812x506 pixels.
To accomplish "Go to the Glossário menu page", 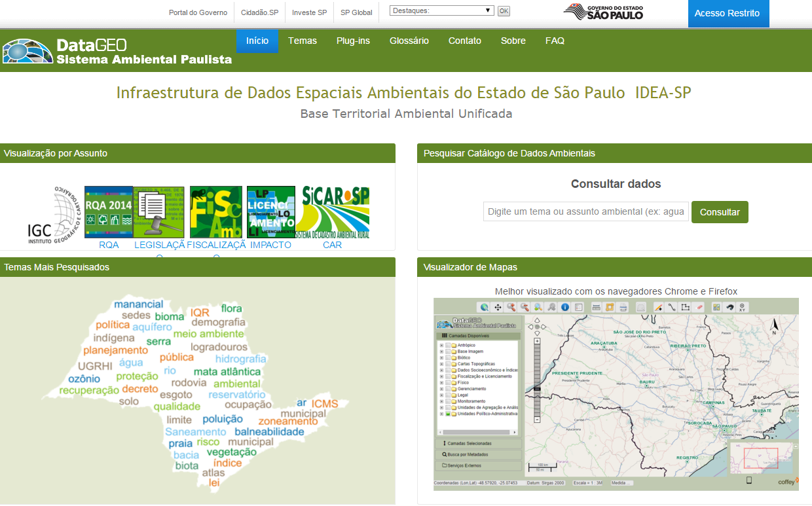I will [x=409, y=41].
